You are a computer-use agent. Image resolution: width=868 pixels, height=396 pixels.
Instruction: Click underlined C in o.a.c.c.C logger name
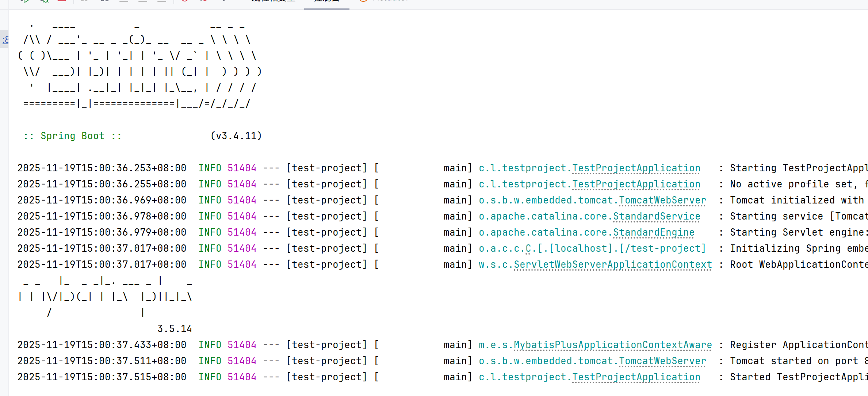tap(528, 248)
